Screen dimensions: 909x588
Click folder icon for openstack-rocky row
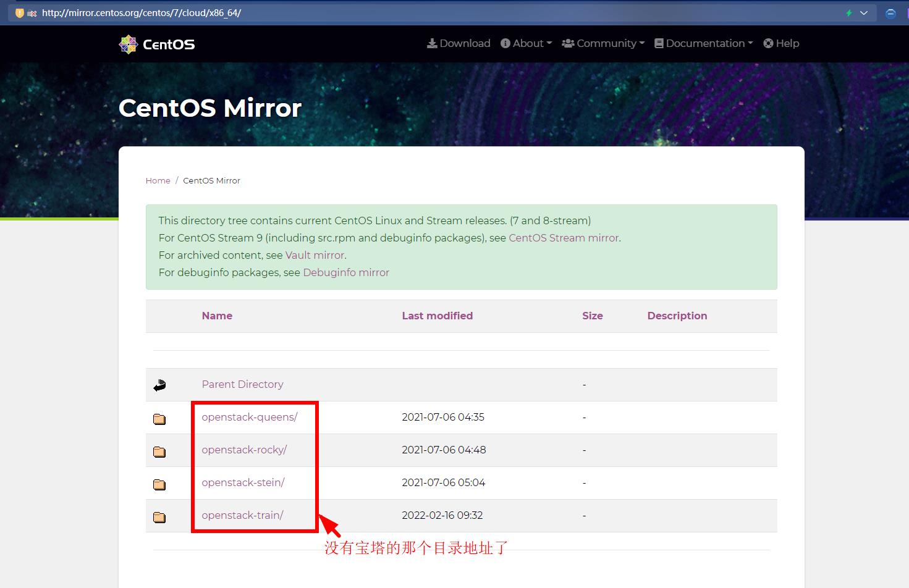click(x=159, y=451)
